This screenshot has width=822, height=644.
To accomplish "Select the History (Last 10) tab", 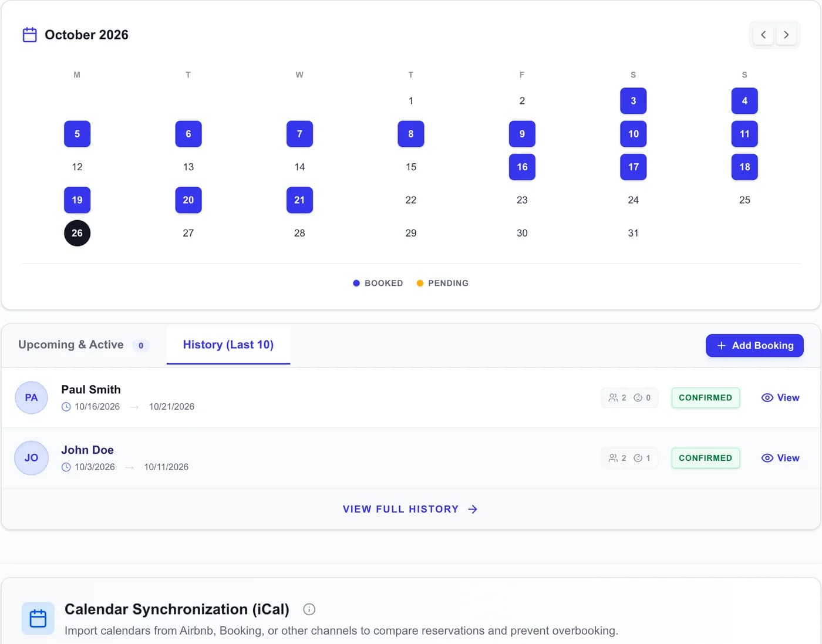I will point(228,345).
